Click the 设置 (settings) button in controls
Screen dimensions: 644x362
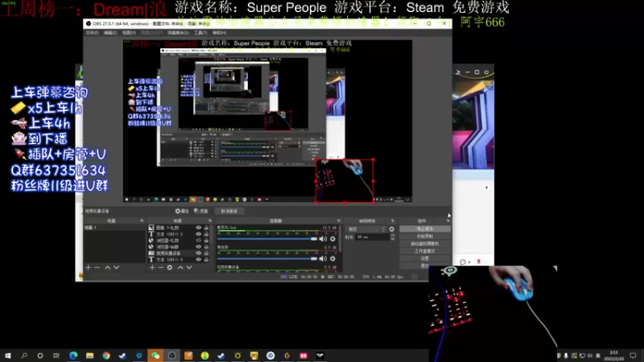(425, 258)
